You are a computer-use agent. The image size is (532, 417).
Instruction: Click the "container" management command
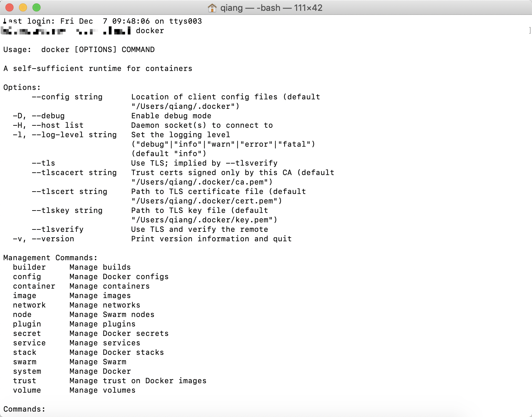[x=34, y=286]
